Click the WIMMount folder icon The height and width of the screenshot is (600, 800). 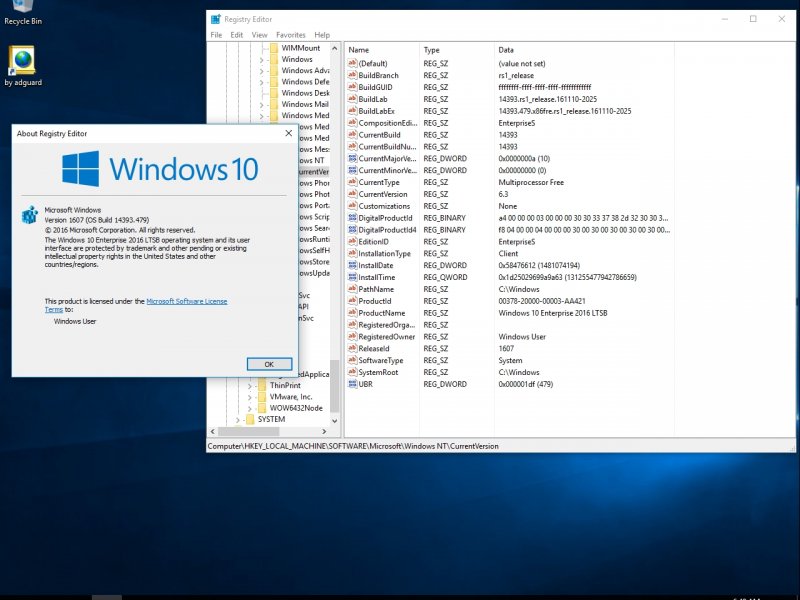274,48
